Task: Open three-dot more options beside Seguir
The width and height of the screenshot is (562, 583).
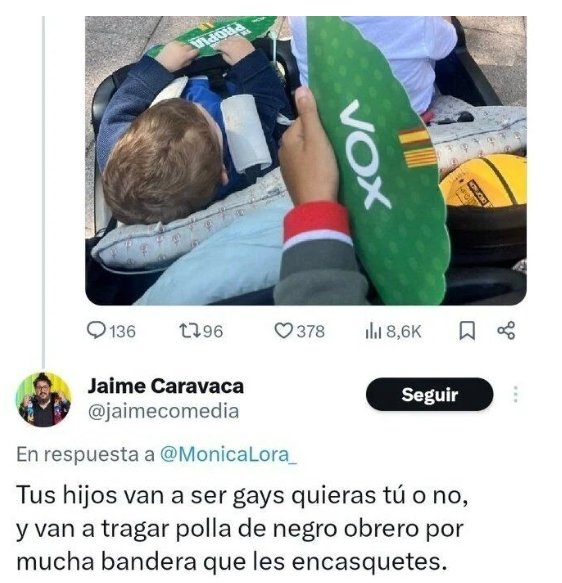Action: pos(516,394)
